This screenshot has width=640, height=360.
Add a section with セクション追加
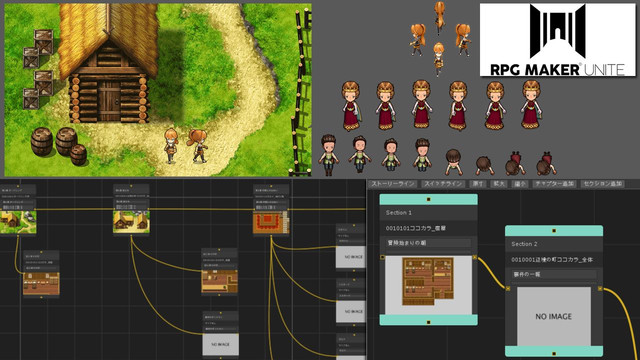[x=602, y=184]
